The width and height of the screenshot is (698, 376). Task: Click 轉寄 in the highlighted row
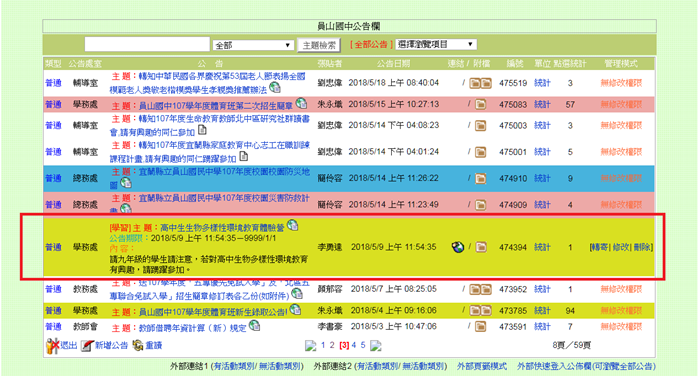599,247
